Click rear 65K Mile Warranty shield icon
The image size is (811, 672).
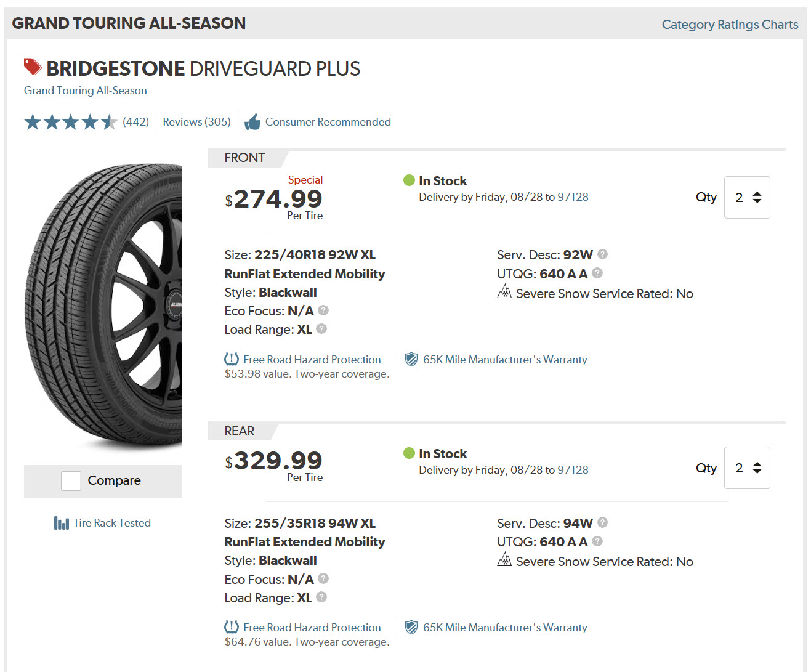(x=411, y=627)
